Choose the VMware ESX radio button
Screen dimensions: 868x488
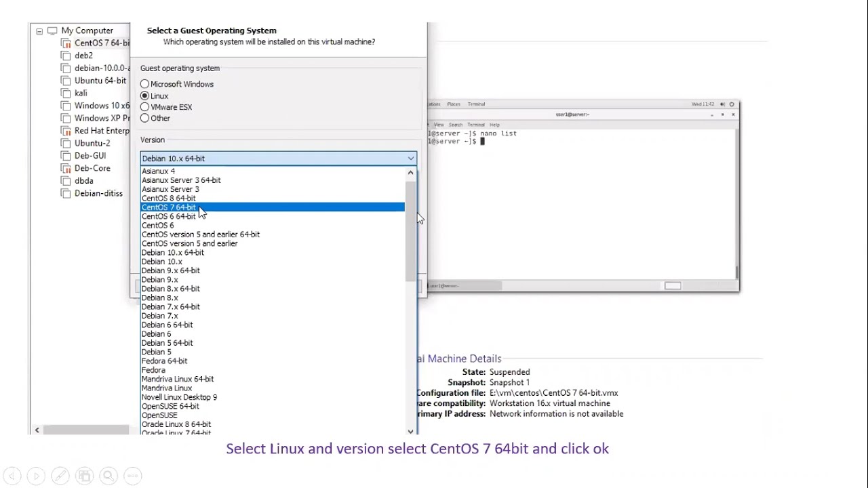tap(144, 107)
